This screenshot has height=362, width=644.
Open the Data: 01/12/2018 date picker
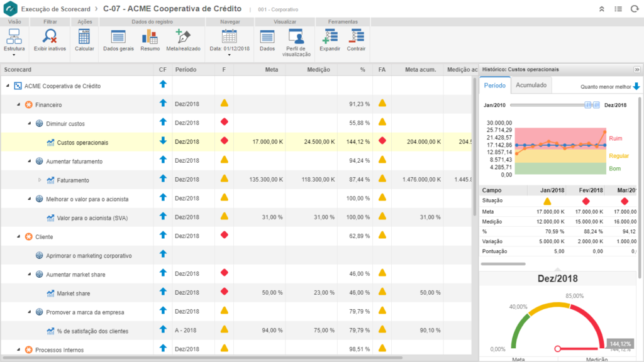229,41
